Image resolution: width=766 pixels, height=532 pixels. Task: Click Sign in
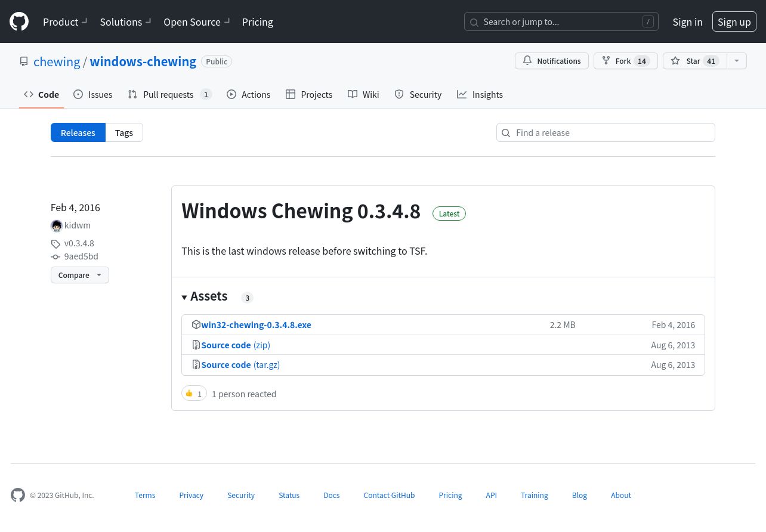coord(687,22)
